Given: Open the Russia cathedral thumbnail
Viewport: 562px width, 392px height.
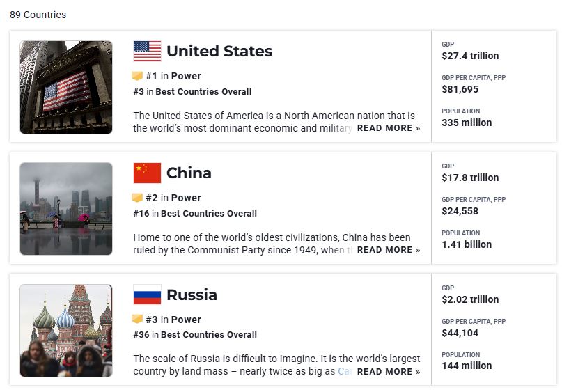Looking at the screenshot, I should [x=66, y=331].
